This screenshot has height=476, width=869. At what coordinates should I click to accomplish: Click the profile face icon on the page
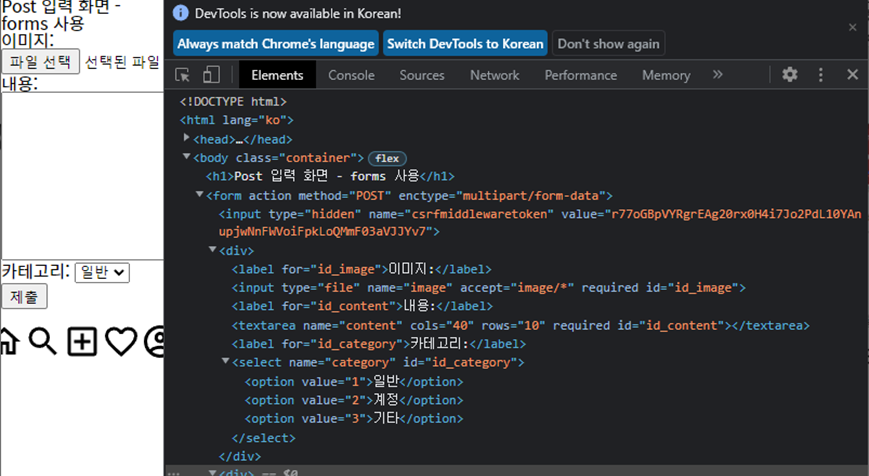coord(155,341)
